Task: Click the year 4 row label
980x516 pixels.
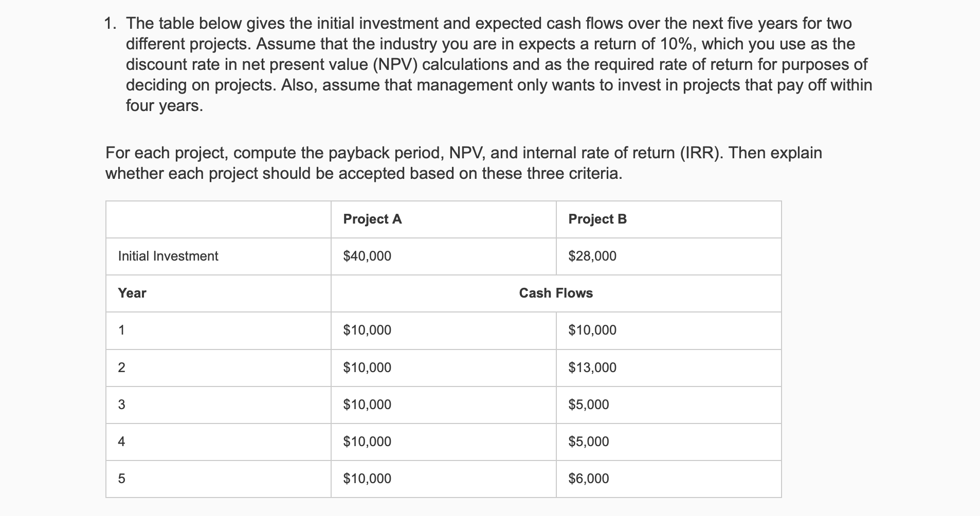Action: tap(121, 441)
